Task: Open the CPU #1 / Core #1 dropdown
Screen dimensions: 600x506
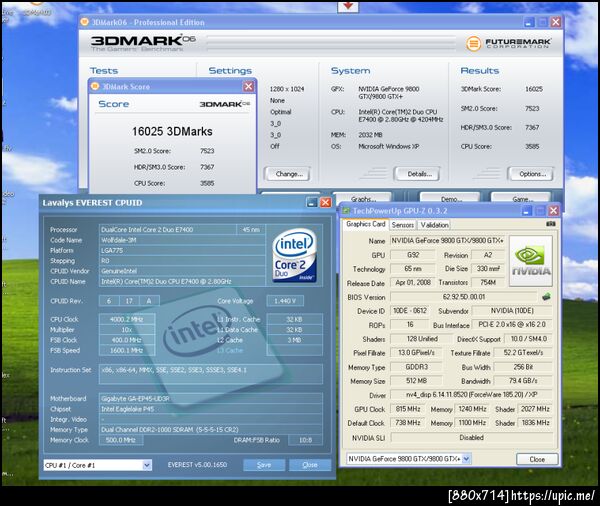Action: pyautogui.click(x=98, y=465)
